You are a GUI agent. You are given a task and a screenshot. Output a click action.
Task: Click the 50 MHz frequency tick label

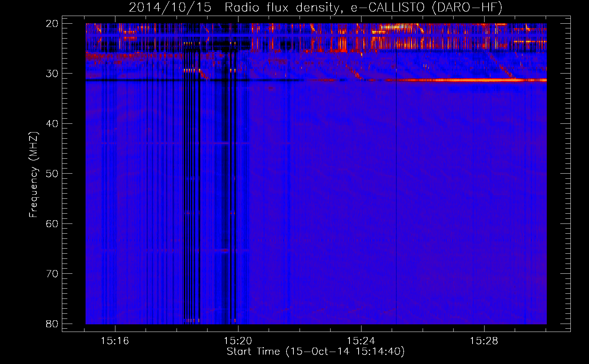tap(52, 174)
